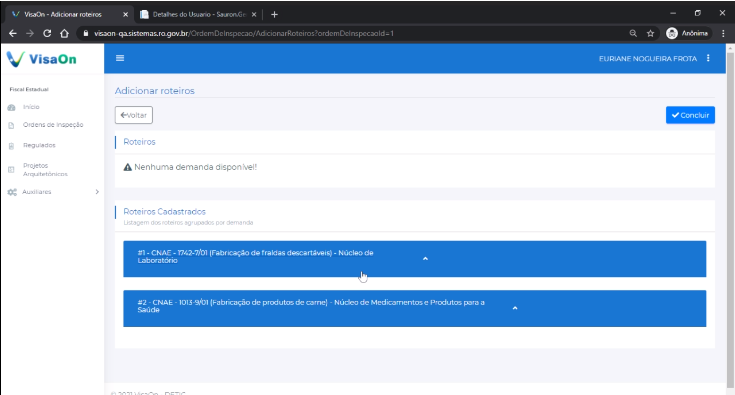This screenshot has width=735, height=395.
Task: Close the VisaOn - Adicionar roteiros tab
Action: click(x=125, y=15)
